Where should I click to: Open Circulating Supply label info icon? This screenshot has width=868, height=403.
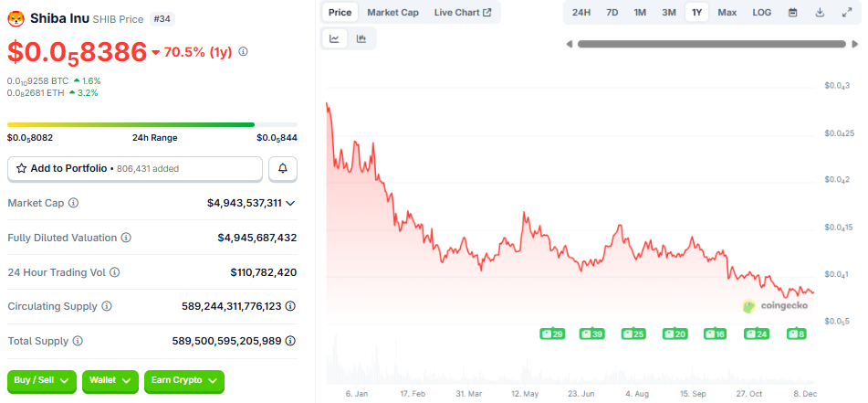click(x=107, y=306)
